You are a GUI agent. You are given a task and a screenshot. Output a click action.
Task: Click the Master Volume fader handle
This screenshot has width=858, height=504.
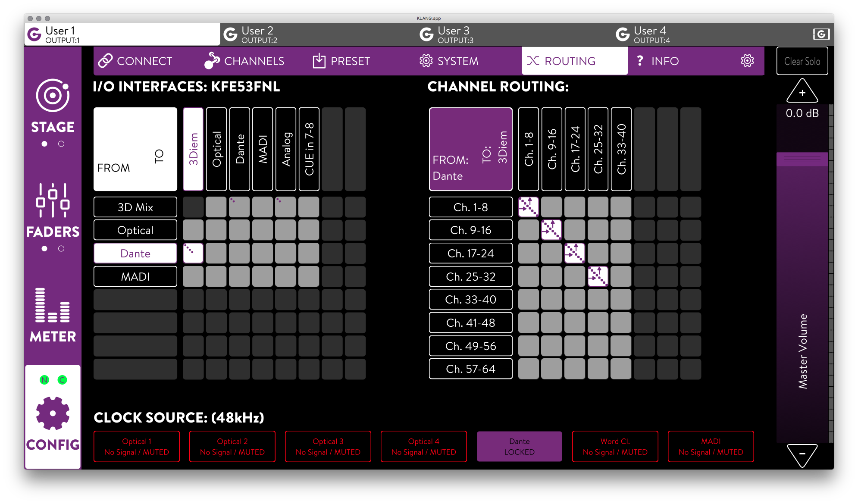click(x=802, y=160)
